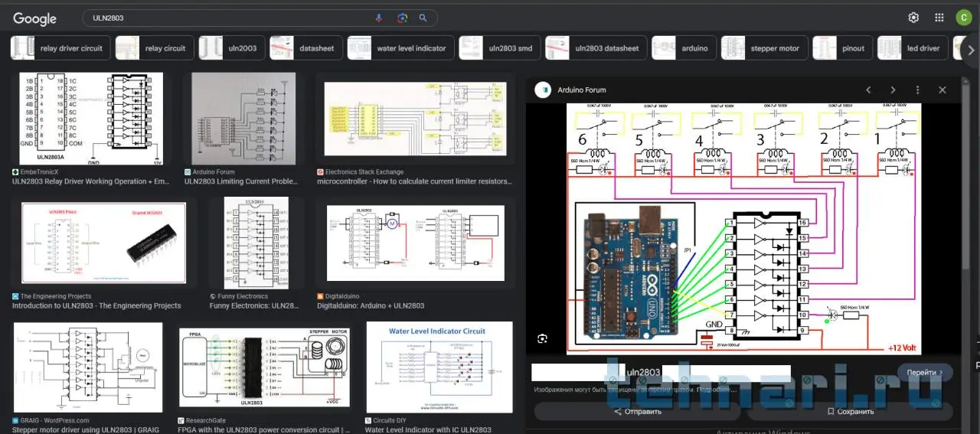Open Arduino Forum limiting current thumbnail

coord(243,119)
